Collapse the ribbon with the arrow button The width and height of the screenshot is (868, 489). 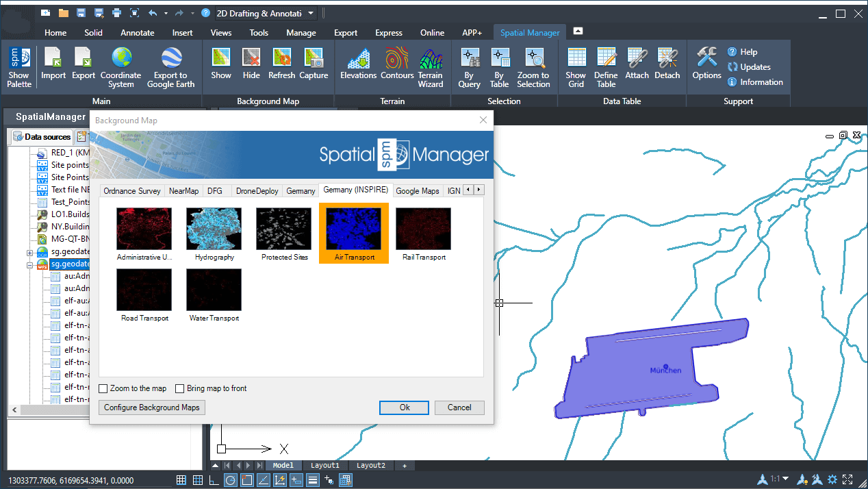pyautogui.click(x=578, y=32)
